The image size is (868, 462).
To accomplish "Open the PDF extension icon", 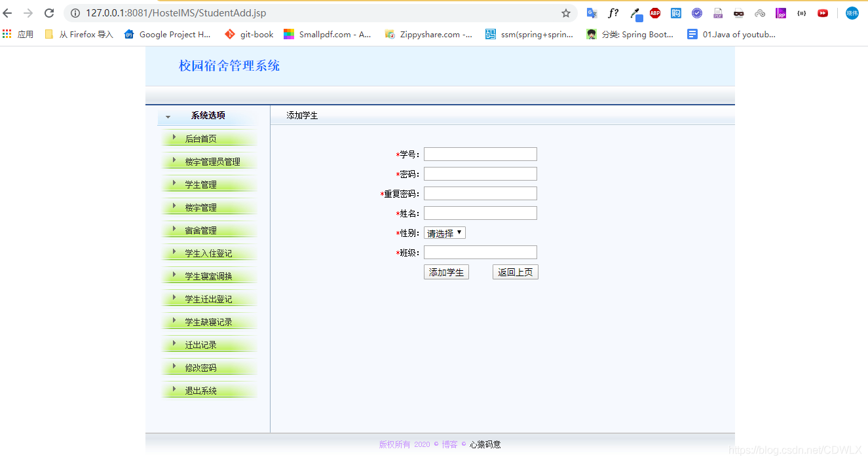I will tap(718, 12).
